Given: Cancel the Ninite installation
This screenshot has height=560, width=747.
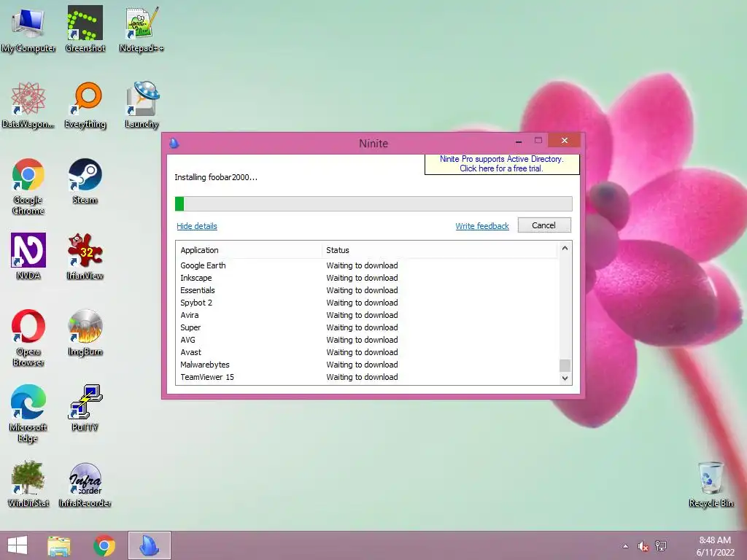Looking at the screenshot, I should (544, 225).
